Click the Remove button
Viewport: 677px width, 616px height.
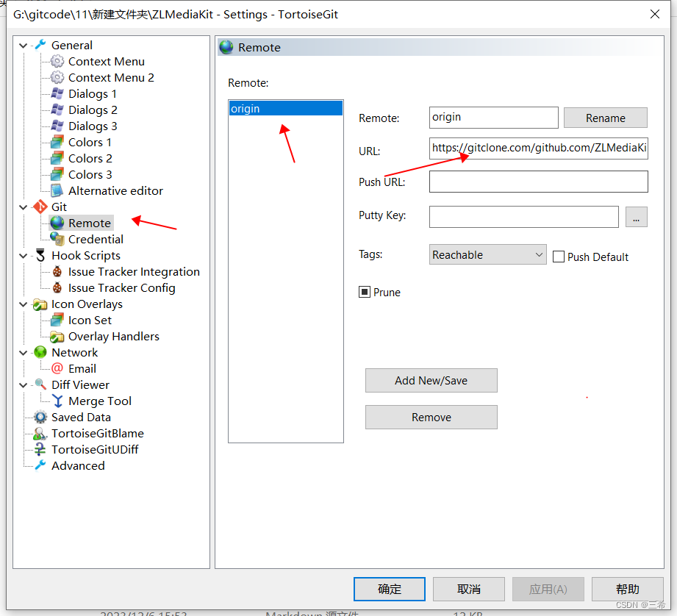(431, 417)
